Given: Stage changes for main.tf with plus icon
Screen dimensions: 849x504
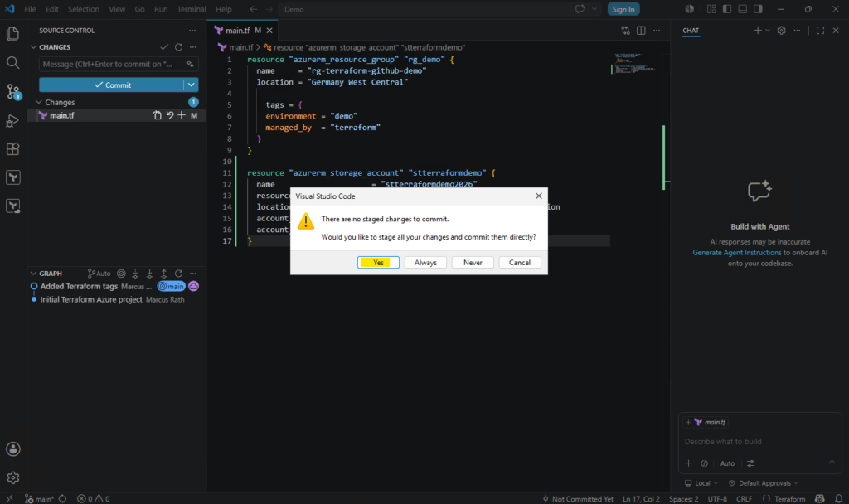Looking at the screenshot, I should point(182,115).
